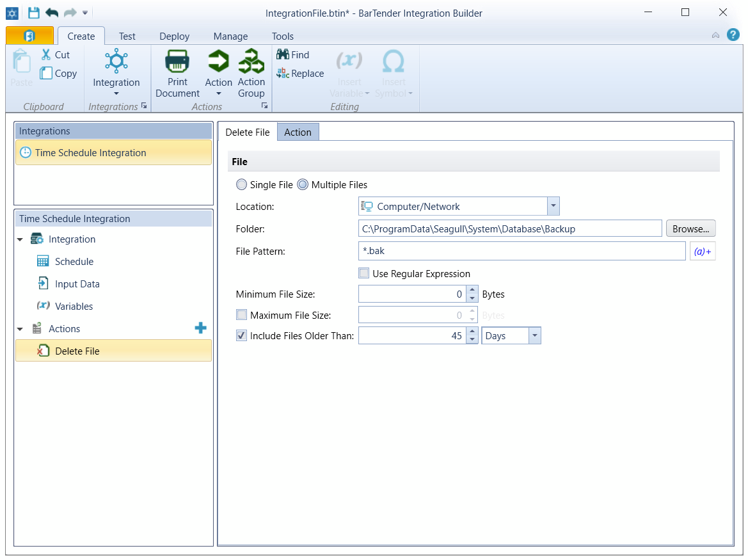Click the Help question mark icon
This screenshot has height=560, width=748.
733,35
